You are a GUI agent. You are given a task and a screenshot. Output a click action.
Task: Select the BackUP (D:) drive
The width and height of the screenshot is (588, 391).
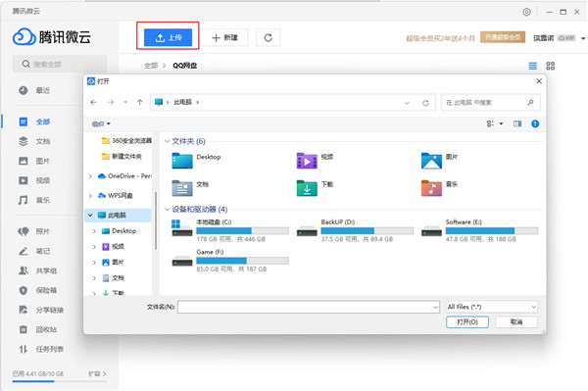355,230
